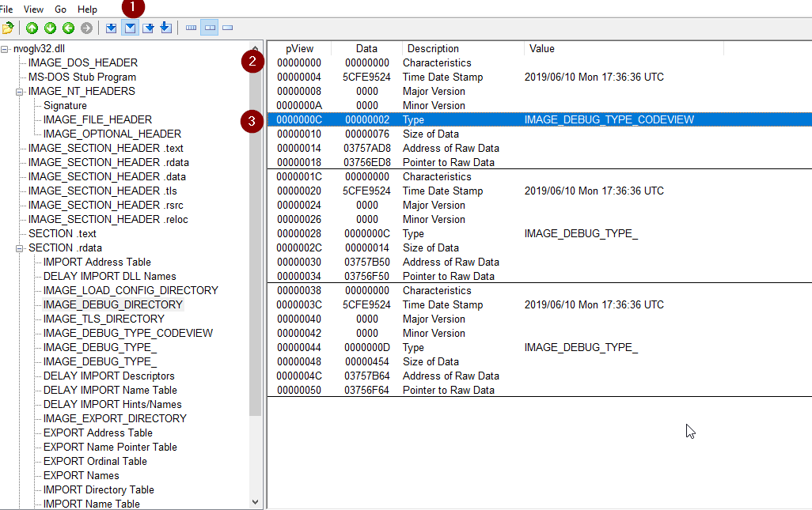Click the highlighted blue envelope-style toolbar icon

click(x=130, y=27)
